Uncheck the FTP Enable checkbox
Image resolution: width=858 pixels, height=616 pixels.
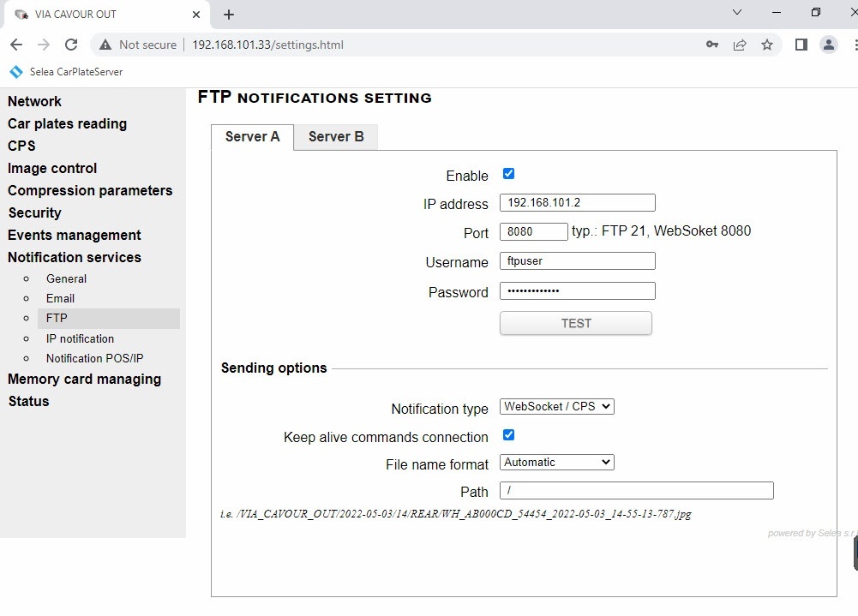508,174
